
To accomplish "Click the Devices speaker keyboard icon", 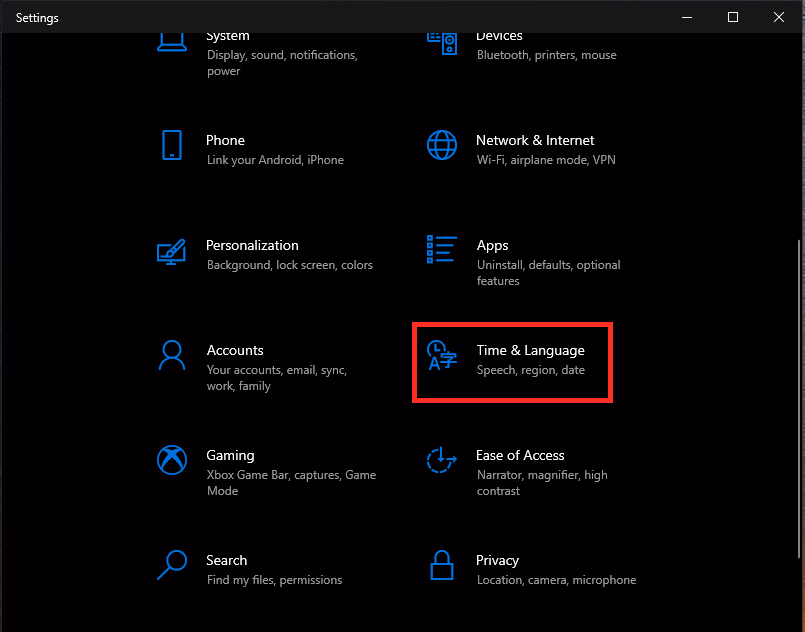I will tap(441, 42).
